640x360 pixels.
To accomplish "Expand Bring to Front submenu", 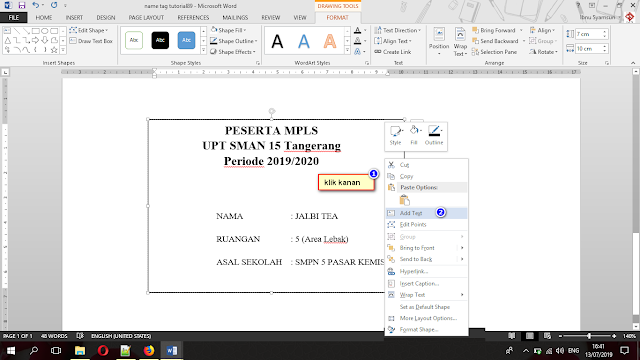I will tap(426, 248).
